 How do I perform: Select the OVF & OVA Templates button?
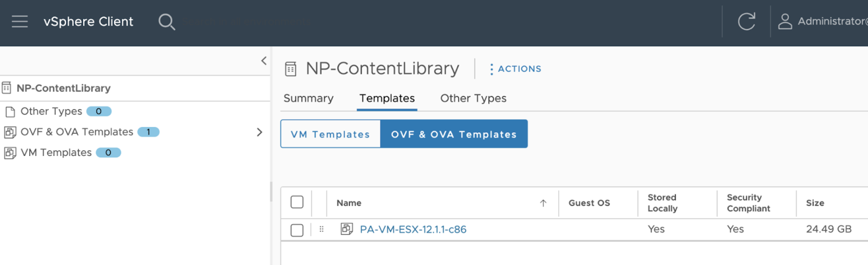tap(454, 134)
